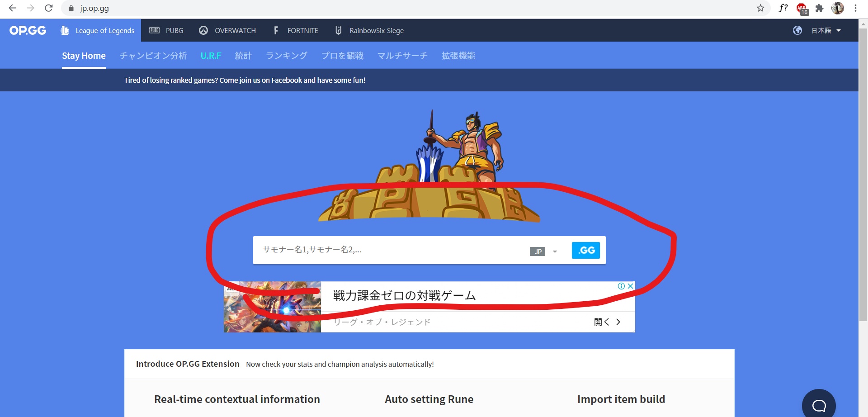Viewport: 868px width, 417px height.
Task: Click the site lock icon
Action: pyautogui.click(x=71, y=8)
